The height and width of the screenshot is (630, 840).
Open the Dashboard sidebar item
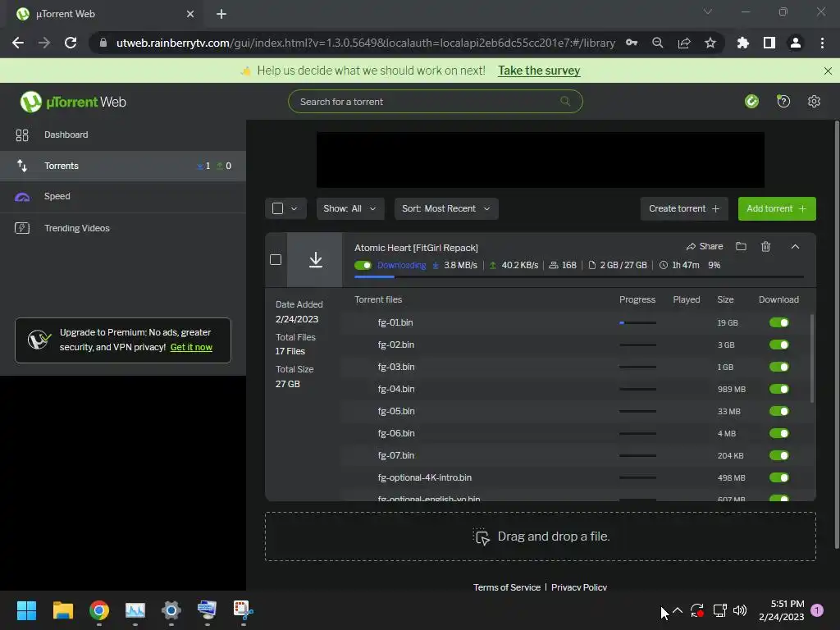[123, 135]
